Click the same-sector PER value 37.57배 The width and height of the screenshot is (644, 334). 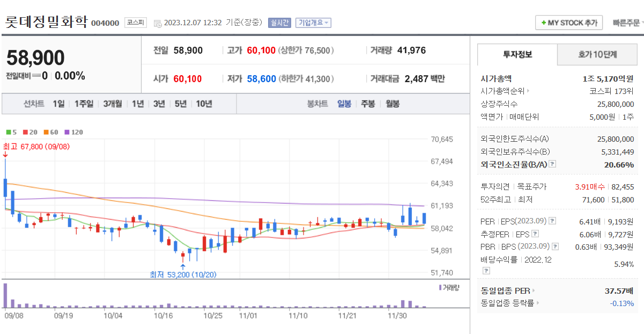tap(618, 291)
